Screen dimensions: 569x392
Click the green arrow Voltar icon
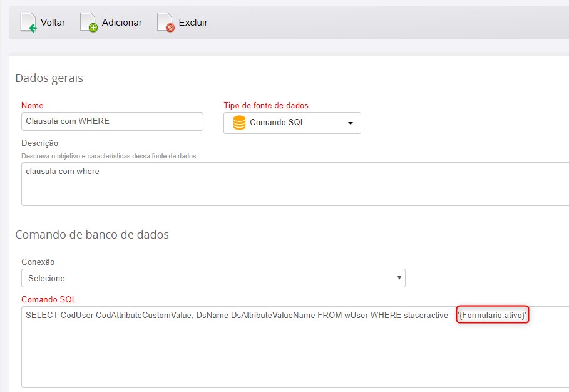(29, 23)
